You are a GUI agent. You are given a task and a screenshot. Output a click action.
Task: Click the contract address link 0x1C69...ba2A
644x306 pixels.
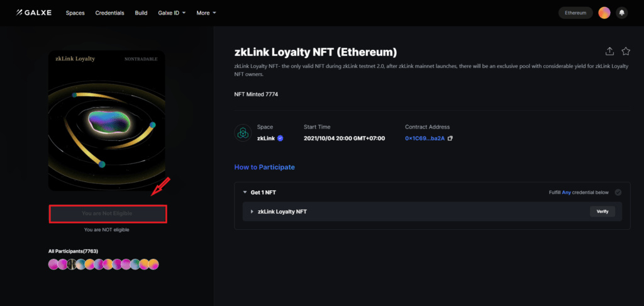(425, 139)
